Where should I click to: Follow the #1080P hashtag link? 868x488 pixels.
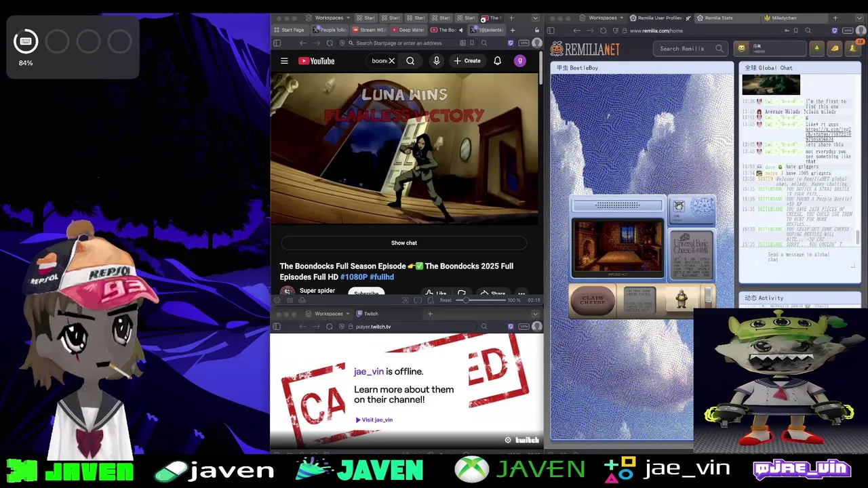(x=353, y=277)
